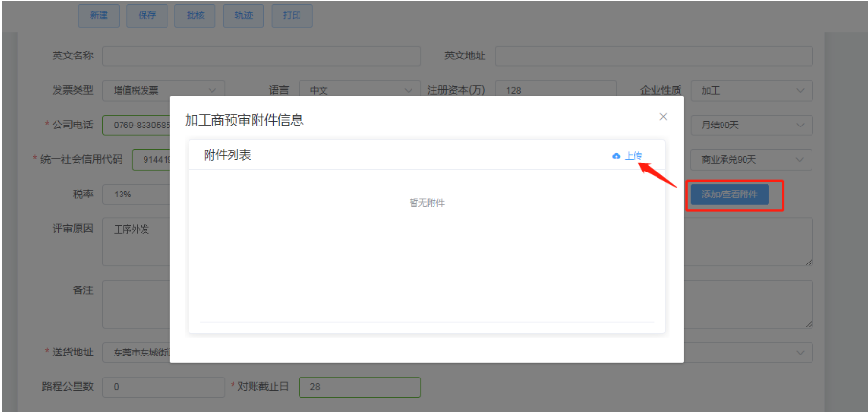Click the 批核 button
Screen dimensions: 868x412
coord(195,16)
